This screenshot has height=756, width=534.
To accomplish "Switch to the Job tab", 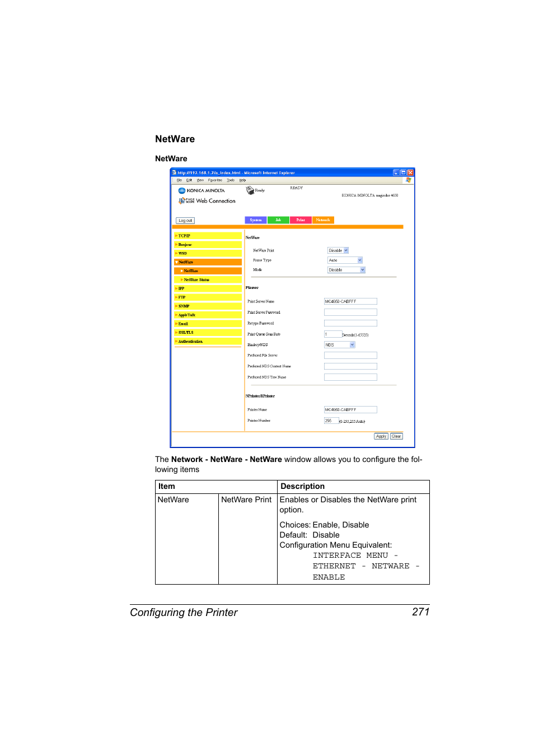I will pos(278,220).
